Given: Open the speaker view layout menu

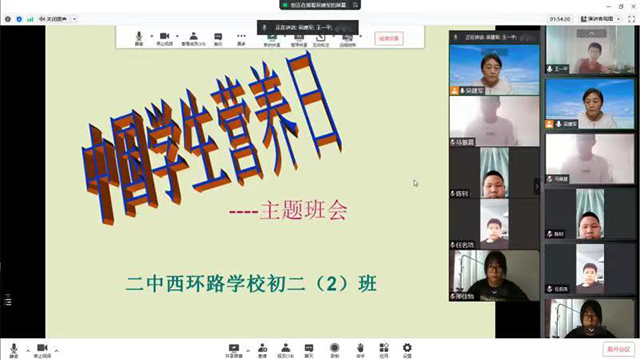Looking at the screenshot, I should (600, 19).
